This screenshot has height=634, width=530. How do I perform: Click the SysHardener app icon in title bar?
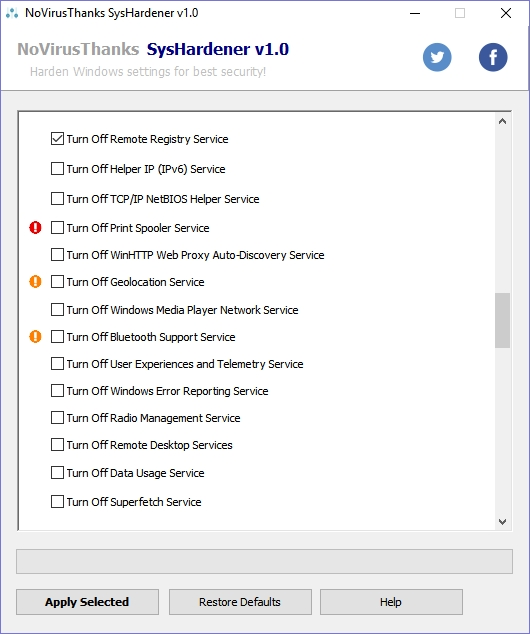click(x=12, y=13)
